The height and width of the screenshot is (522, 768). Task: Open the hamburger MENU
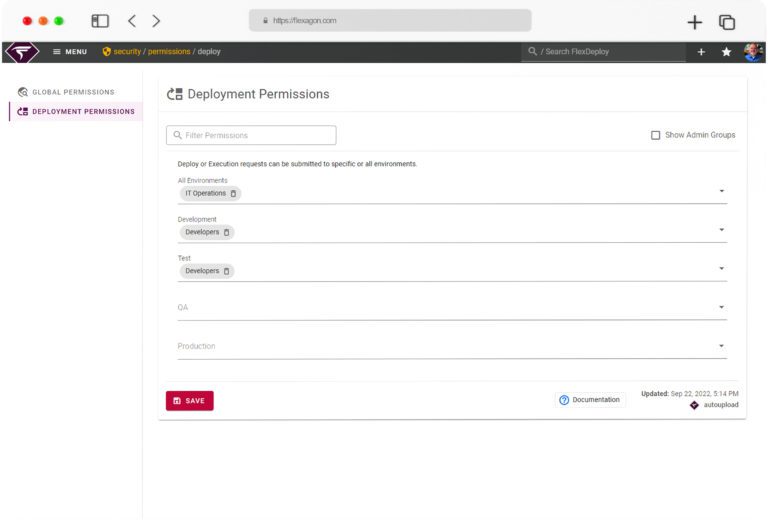coord(70,51)
